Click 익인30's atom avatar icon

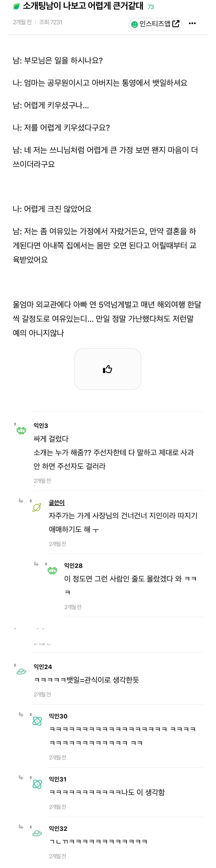[x=37, y=721]
